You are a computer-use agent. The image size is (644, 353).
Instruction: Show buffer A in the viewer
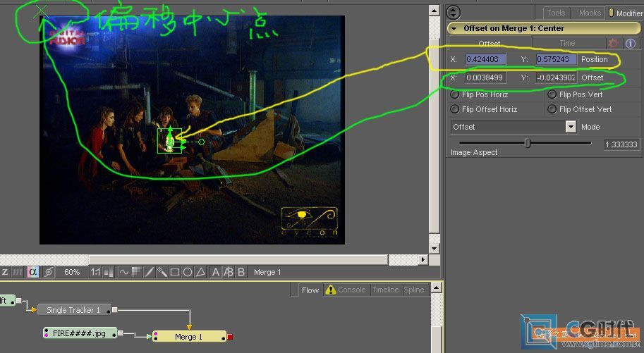point(216,272)
